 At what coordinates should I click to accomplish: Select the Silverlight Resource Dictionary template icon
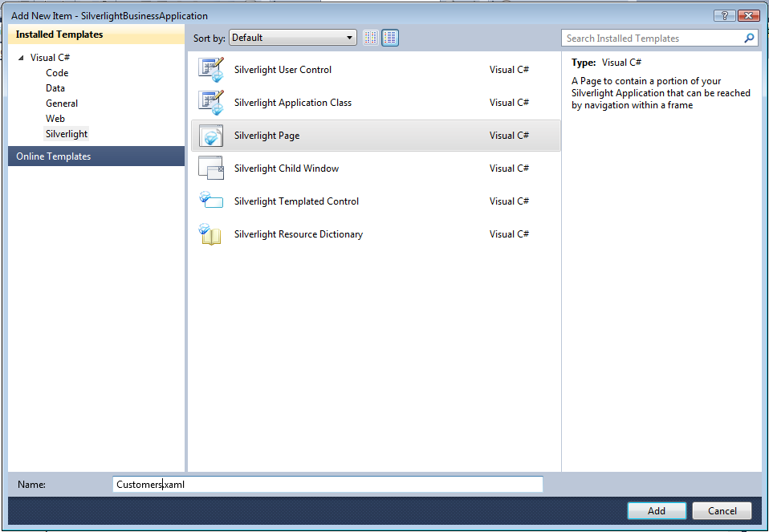click(x=210, y=234)
